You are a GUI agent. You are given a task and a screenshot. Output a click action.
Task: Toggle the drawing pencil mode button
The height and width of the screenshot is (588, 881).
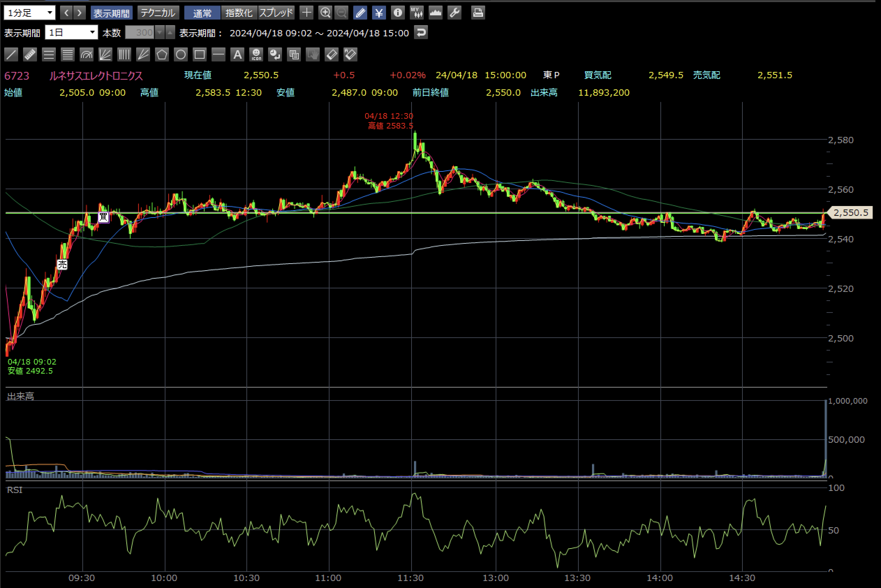[360, 13]
